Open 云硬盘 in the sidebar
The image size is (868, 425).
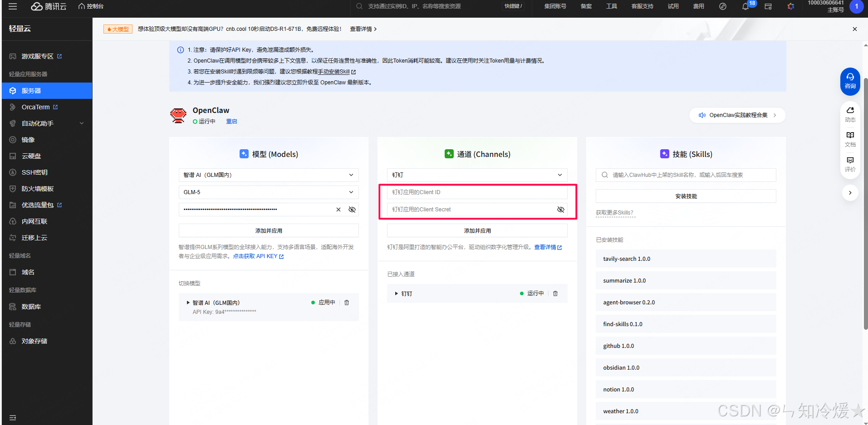click(x=31, y=156)
